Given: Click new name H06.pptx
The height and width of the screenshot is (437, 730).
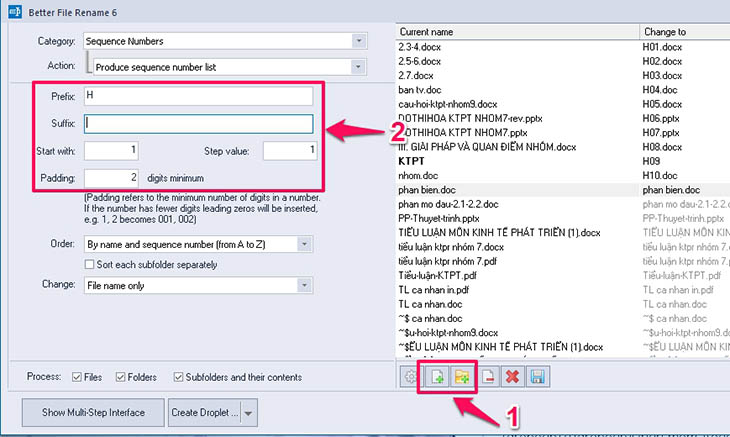Looking at the screenshot, I should [x=661, y=119].
